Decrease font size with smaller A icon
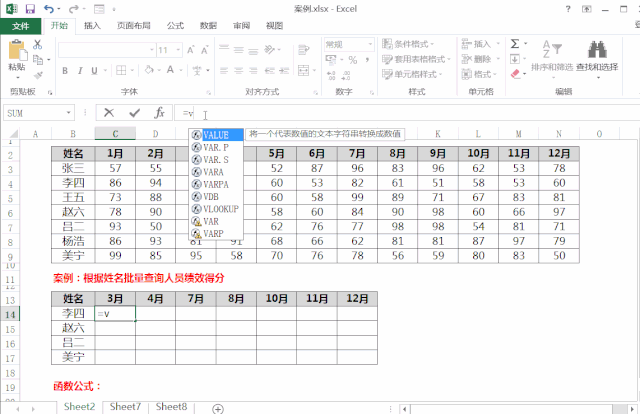Image resolution: width=640 pixels, height=414 pixels. (204, 50)
